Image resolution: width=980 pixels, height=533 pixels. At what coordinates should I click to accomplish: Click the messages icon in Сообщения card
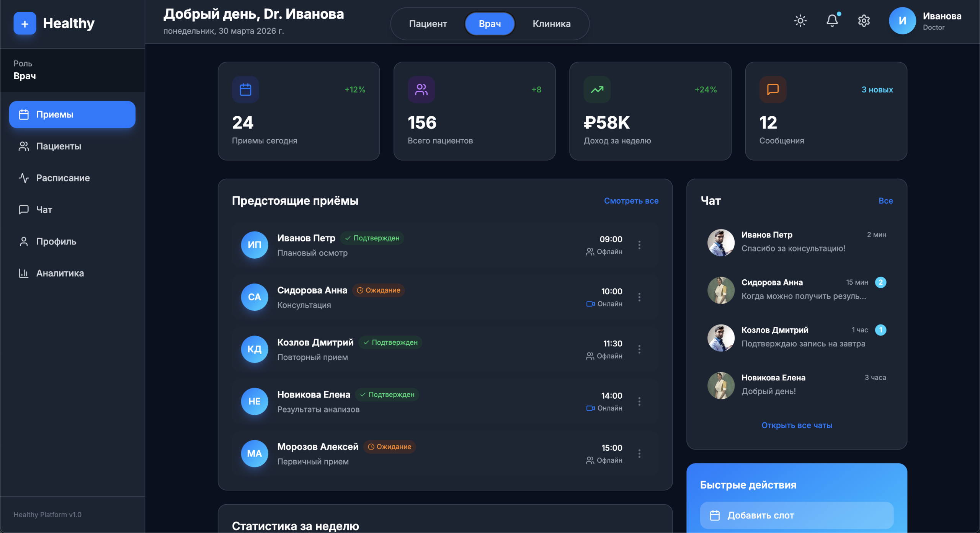773,90
